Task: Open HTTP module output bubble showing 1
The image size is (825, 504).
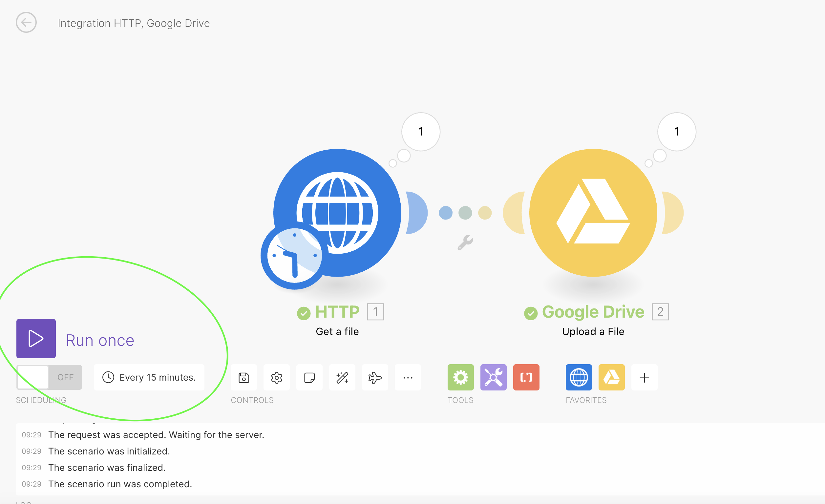Action: point(421,132)
